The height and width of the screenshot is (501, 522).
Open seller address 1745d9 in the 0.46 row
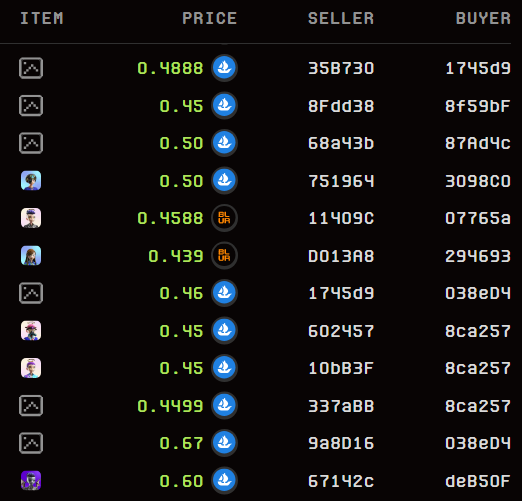(341, 293)
